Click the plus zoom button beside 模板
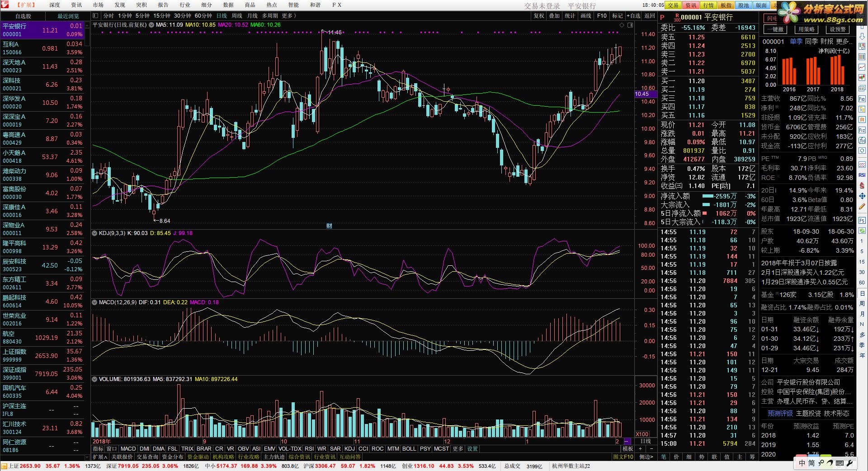Image resolution: width=868 pixels, height=471 pixels. tap(640, 449)
